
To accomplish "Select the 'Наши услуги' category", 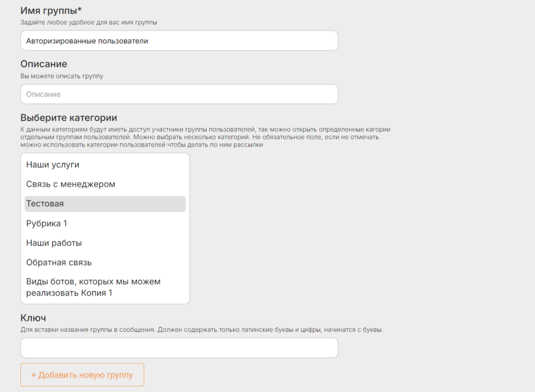I will (105, 164).
